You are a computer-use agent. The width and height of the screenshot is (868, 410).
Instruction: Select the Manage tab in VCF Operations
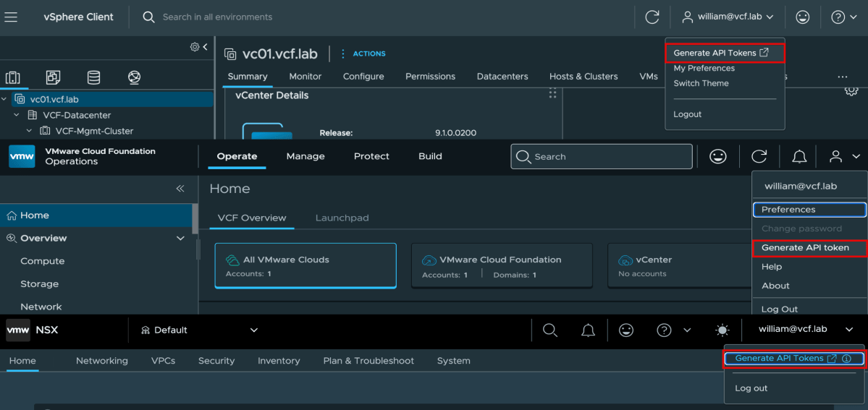click(x=306, y=157)
